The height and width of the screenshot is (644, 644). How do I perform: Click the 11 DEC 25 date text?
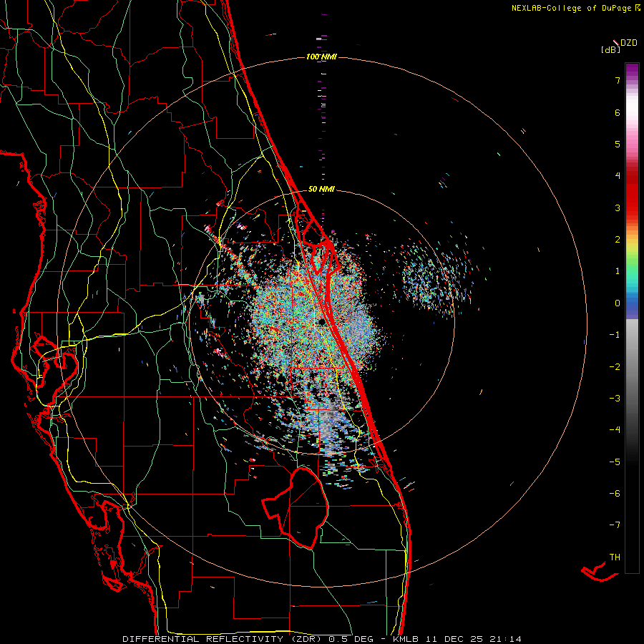[454, 639]
